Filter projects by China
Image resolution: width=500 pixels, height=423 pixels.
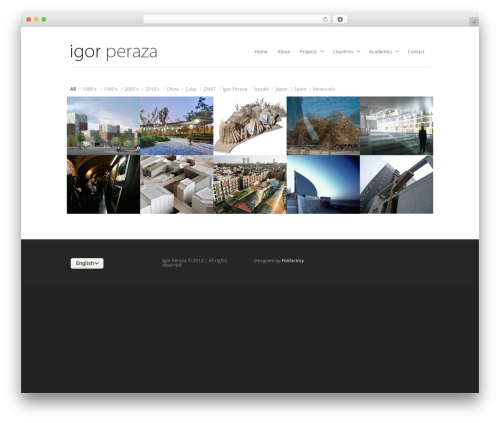coord(172,89)
